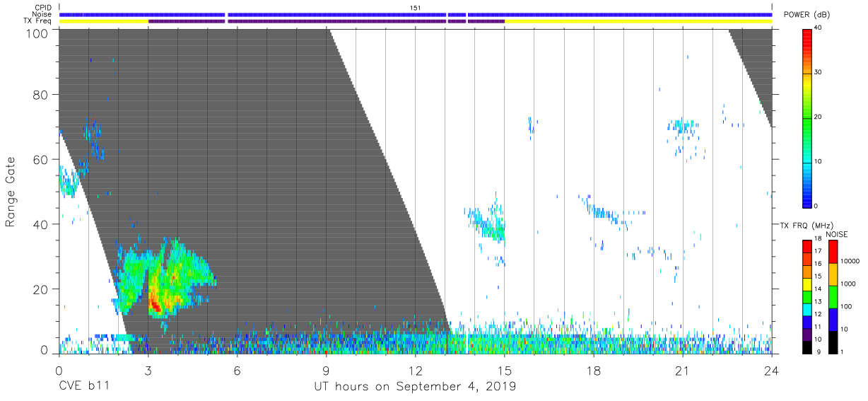Click the 'UT hours on September 4, 2019' title
Viewport: 868px width, 401px height.
(x=415, y=387)
